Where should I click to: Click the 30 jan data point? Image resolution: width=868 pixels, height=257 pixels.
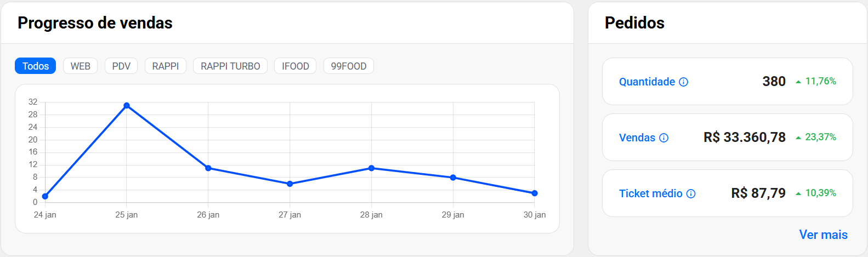535,193
